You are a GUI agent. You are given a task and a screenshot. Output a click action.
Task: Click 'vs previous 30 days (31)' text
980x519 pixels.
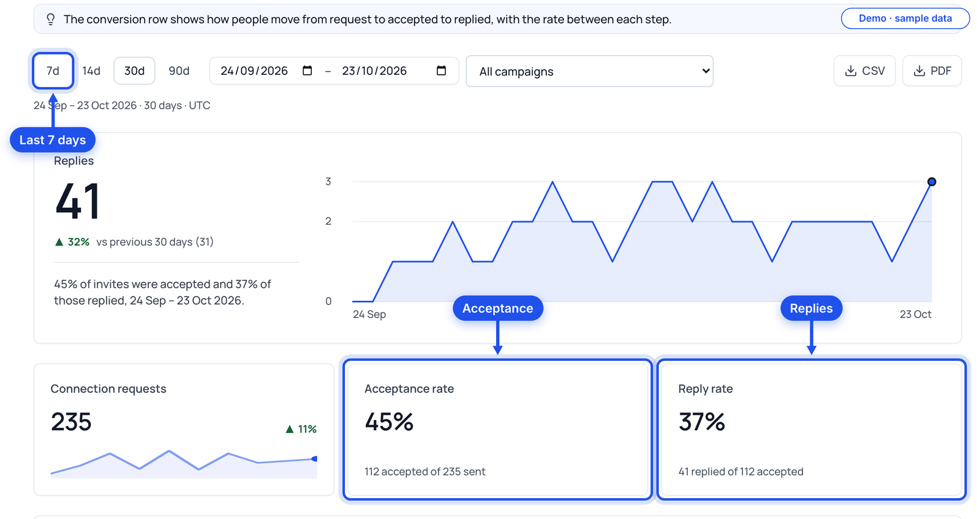(155, 242)
